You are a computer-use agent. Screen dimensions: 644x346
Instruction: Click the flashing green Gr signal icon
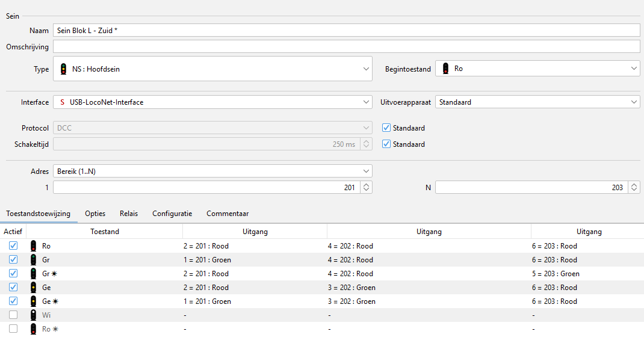click(34, 274)
